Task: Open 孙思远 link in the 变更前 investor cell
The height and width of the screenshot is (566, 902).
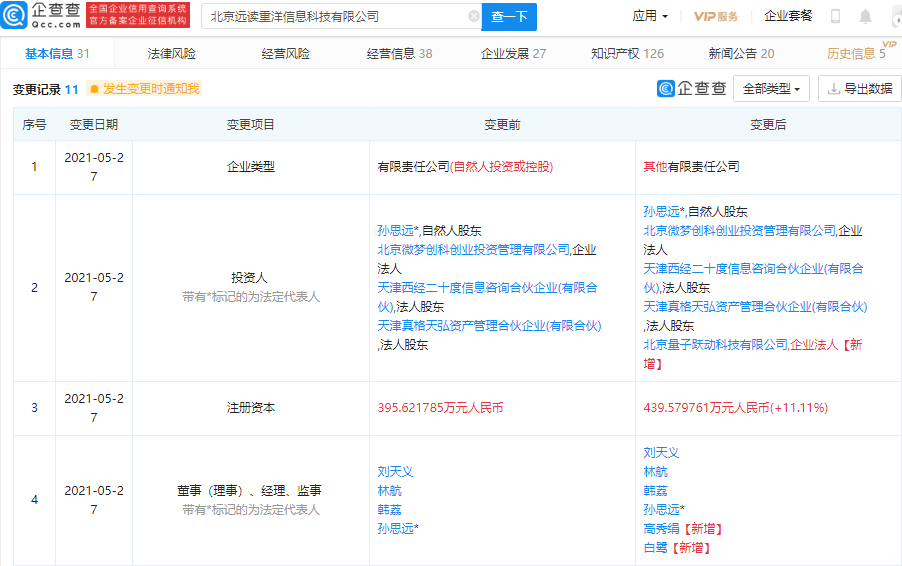Action: (x=395, y=231)
